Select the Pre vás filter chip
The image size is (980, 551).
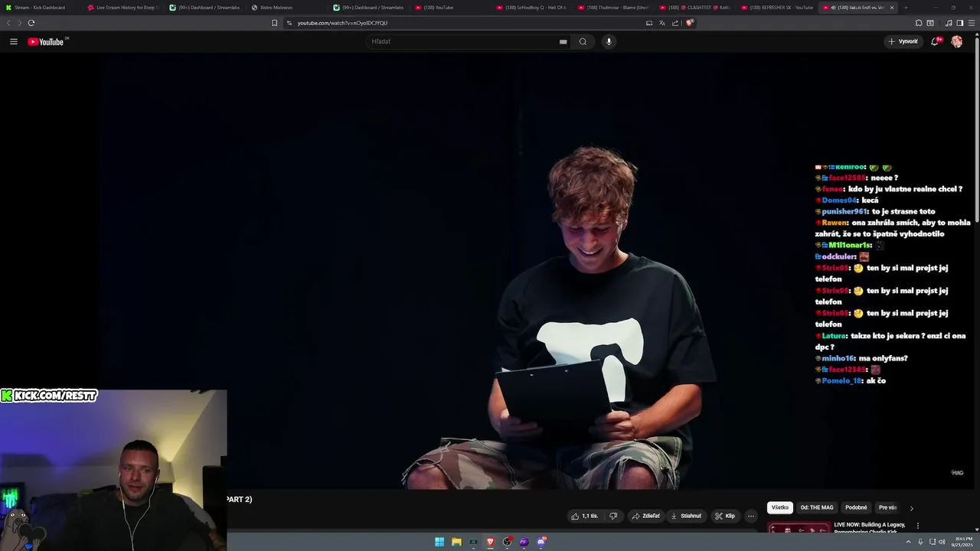[x=887, y=507]
